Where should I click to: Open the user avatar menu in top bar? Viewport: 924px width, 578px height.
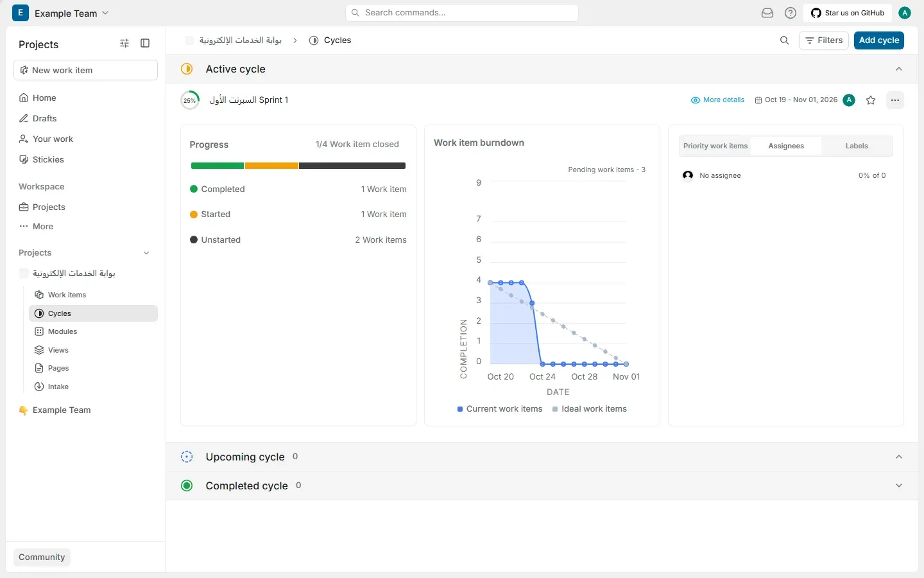[x=905, y=13]
